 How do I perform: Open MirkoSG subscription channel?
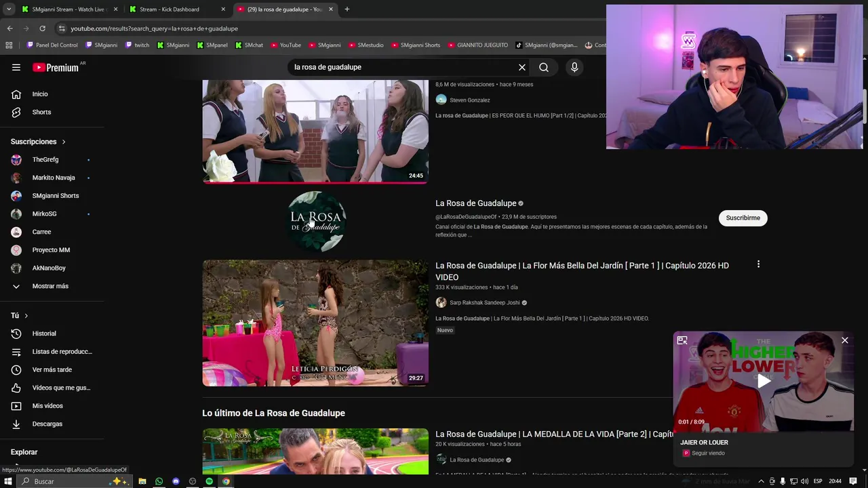[x=52, y=214]
